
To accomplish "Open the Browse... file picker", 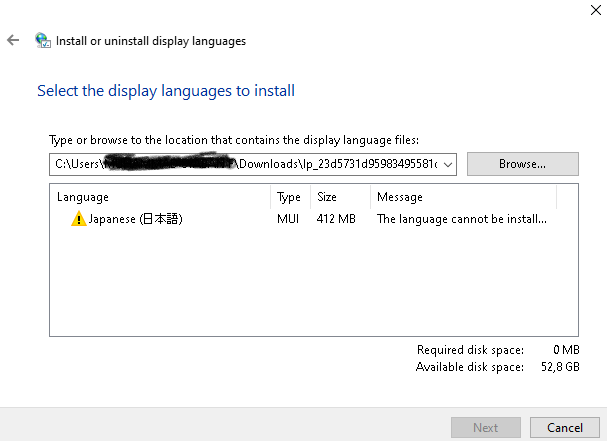I will click(x=523, y=164).
